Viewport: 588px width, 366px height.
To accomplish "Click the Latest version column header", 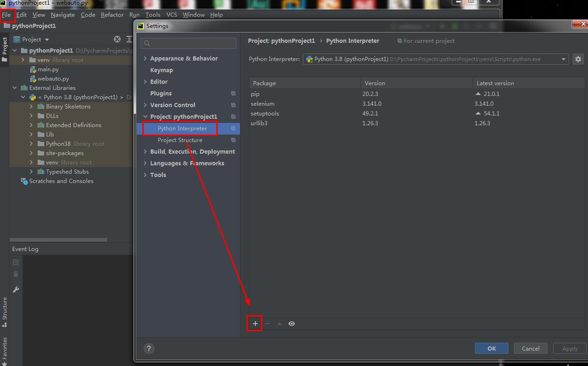I will 529,83.
